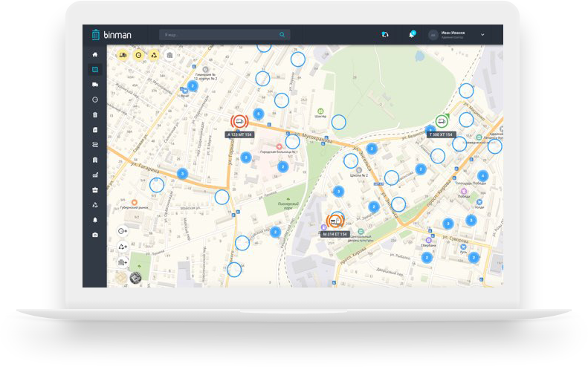Viewport: 588px width, 367px height.
Task: Open the camera section in sidebar
Action: pyautogui.click(x=95, y=235)
